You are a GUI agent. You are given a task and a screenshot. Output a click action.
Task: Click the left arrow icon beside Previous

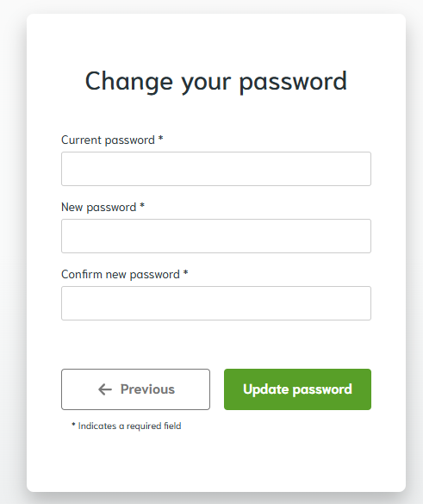(105, 389)
